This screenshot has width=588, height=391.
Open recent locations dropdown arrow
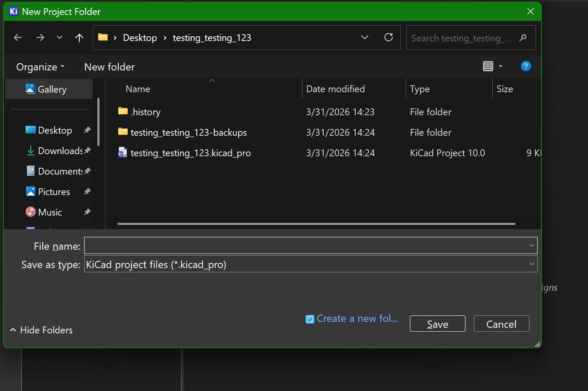59,38
